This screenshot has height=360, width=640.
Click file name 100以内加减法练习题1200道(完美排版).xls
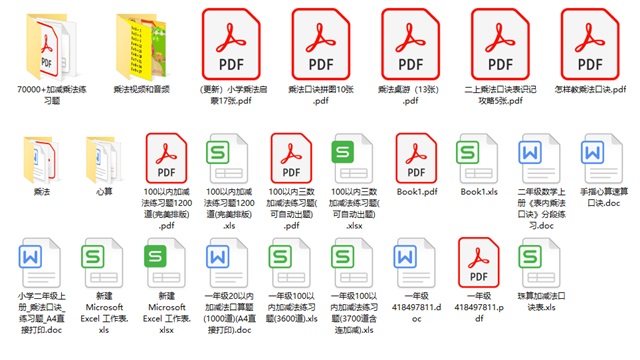pos(229,208)
